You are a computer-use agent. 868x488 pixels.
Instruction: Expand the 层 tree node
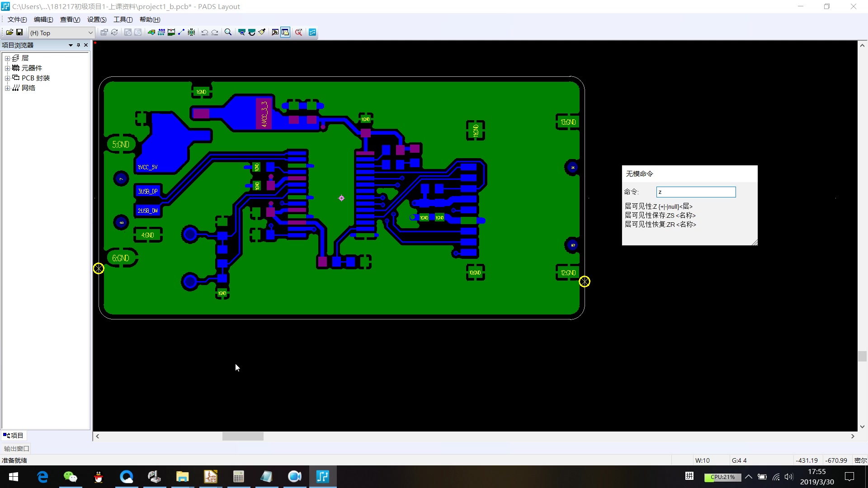pos(7,58)
